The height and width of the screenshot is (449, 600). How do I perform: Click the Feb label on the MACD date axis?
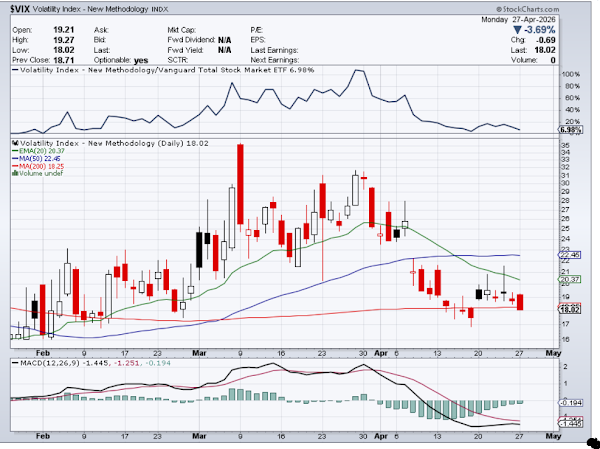point(42,436)
